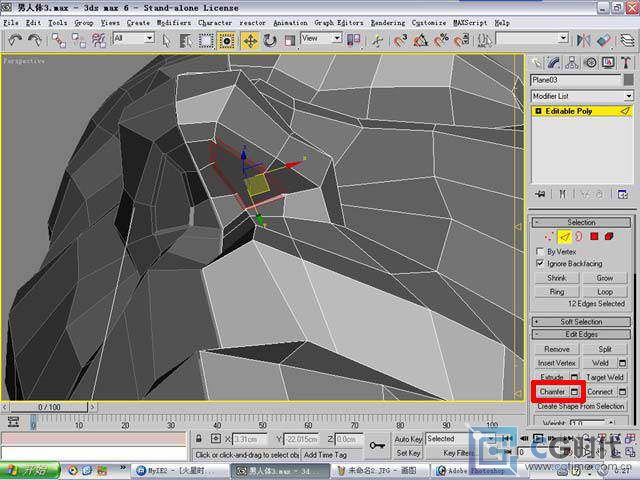This screenshot has height=480, width=640.
Task: Collapse the Edit Edges rollout
Action: click(x=581, y=334)
